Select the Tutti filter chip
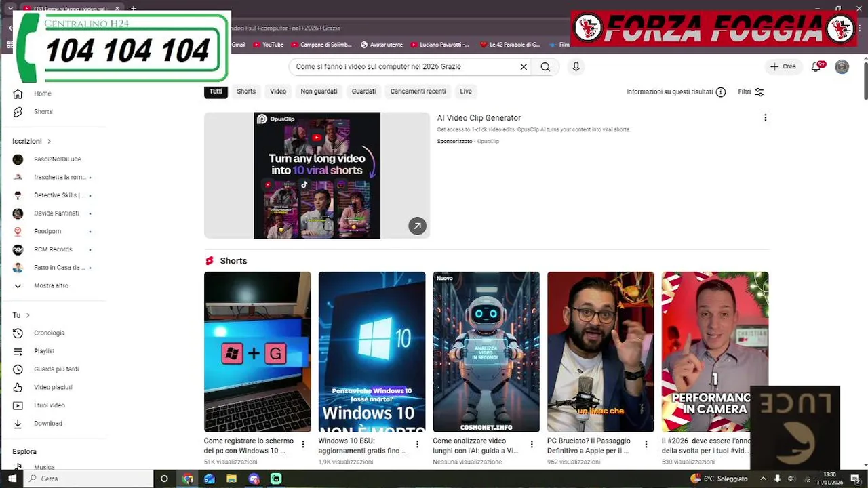 216,91
